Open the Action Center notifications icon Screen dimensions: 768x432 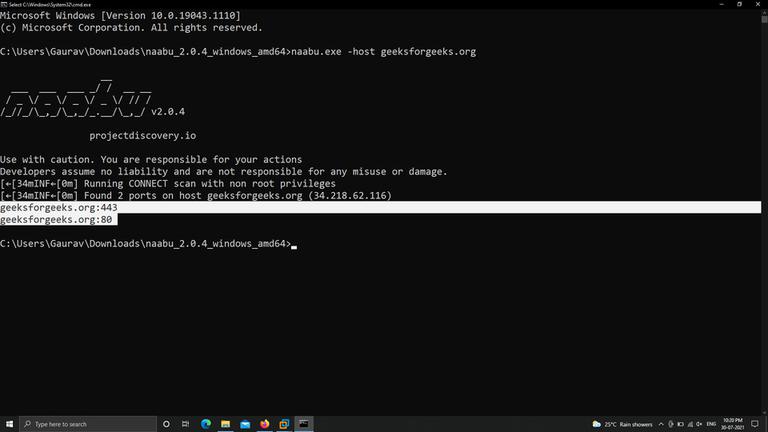tap(755, 424)
